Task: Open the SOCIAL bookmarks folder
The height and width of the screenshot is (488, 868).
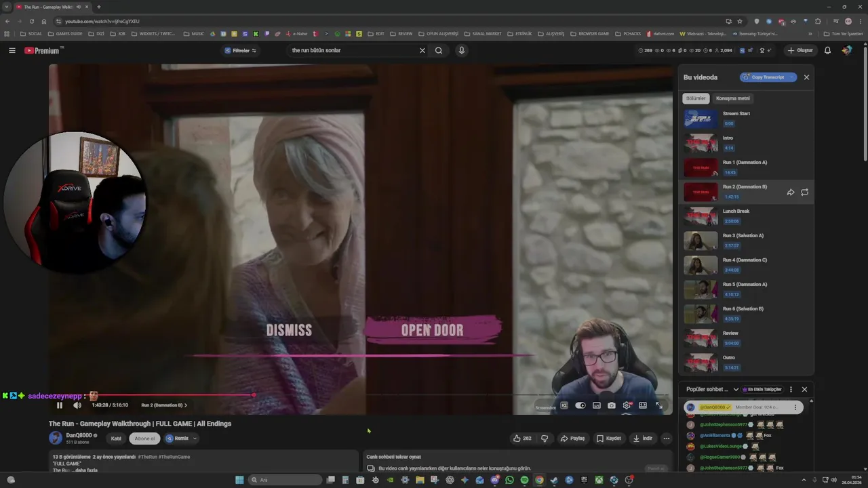Action: [x=31, y=33]
